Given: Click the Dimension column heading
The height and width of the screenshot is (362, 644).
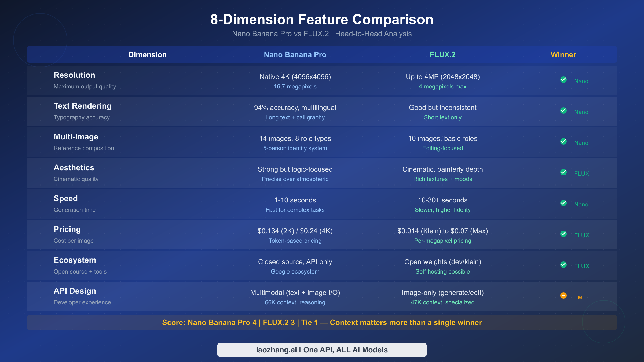Looking at the screenshot, I should (147, 54).
